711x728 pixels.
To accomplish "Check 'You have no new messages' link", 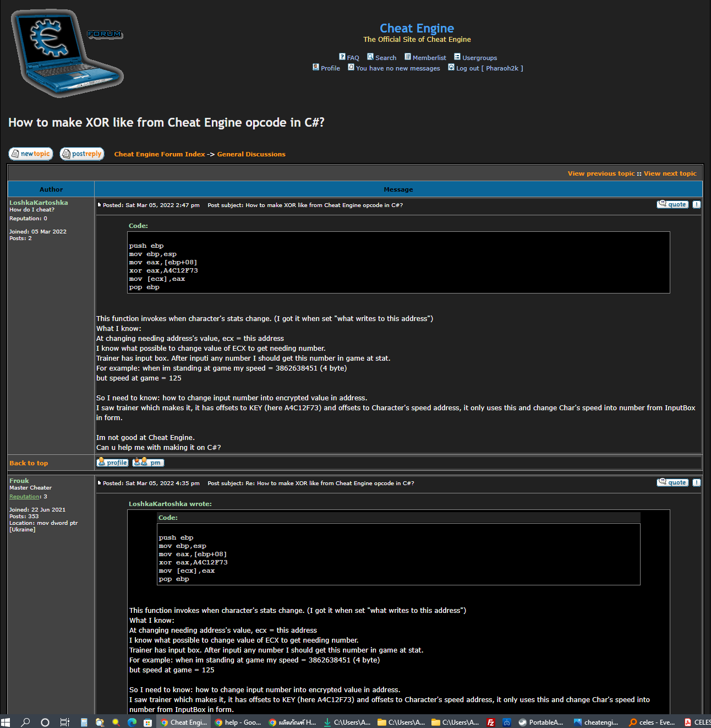I will [398, 68].
